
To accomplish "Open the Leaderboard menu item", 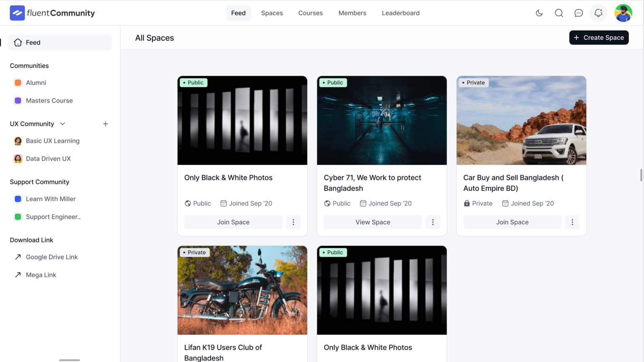I will 400,13.
